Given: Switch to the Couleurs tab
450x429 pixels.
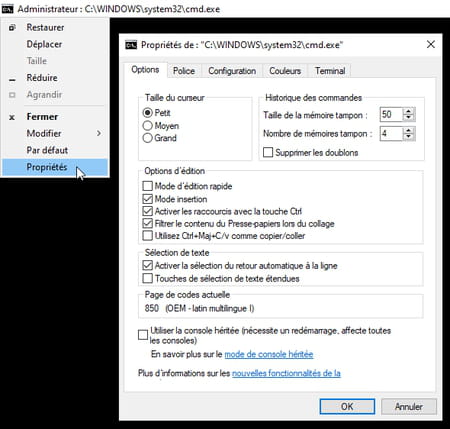Looking at the screenshot, I should point(285,71).
